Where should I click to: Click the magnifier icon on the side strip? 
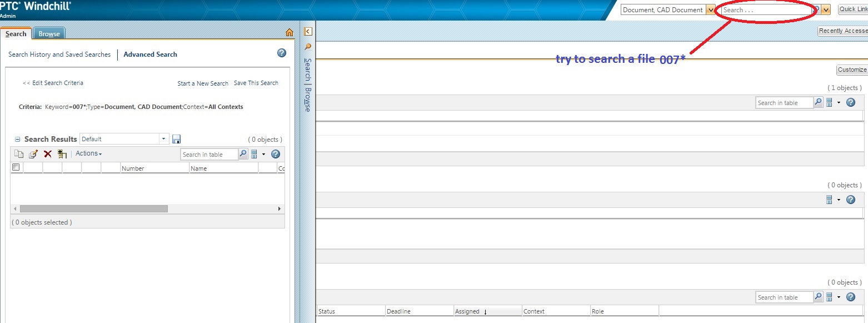click(308, 47)
